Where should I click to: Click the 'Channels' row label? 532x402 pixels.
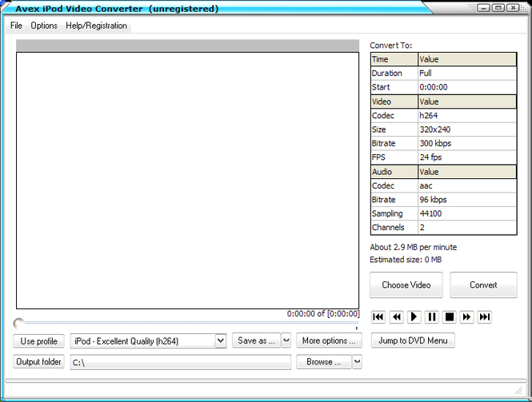pos(394,228)
